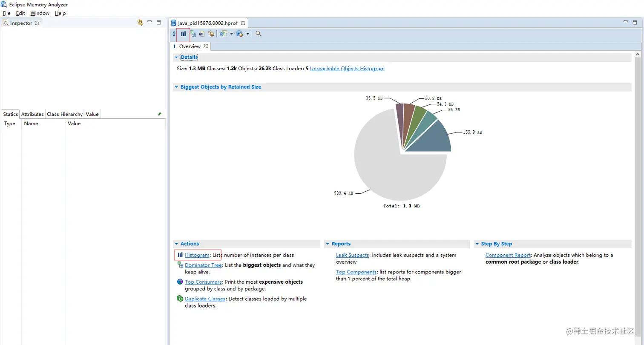
Task: Open the File menu
Action: pos(6,13)
